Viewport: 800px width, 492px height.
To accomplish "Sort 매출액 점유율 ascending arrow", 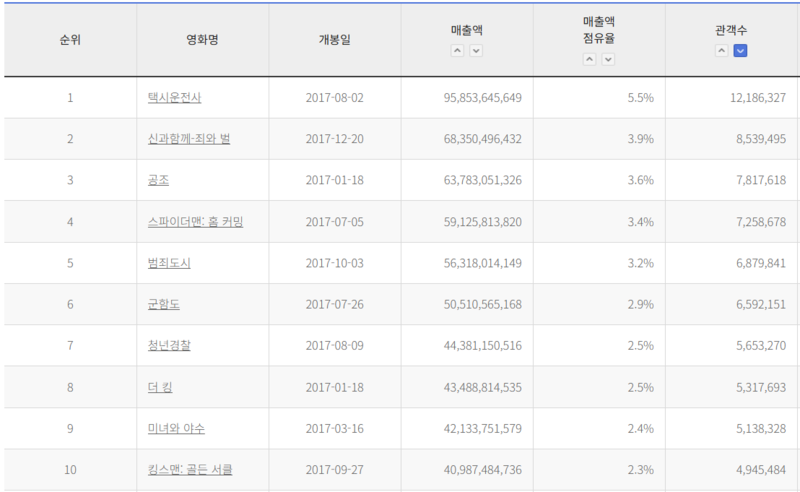I will pyautogui.click(x=589, y=59).
